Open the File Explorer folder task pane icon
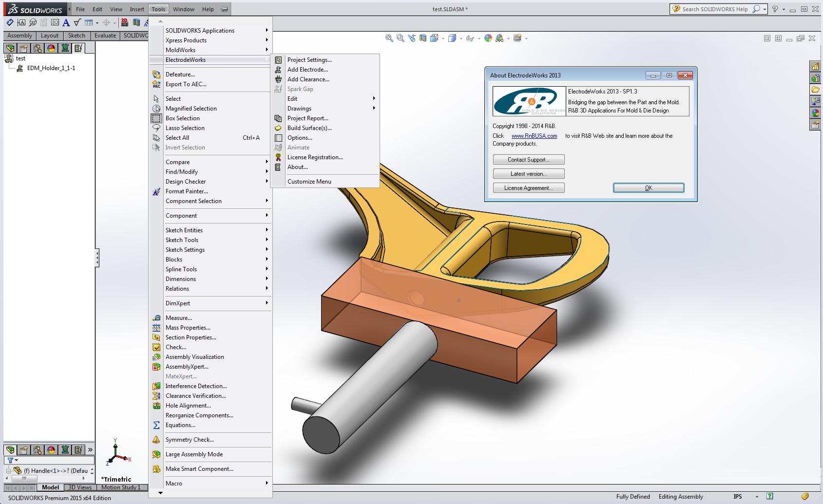Image resolution: width=823 pixels, height=504 pixels. tap(815, 90)
